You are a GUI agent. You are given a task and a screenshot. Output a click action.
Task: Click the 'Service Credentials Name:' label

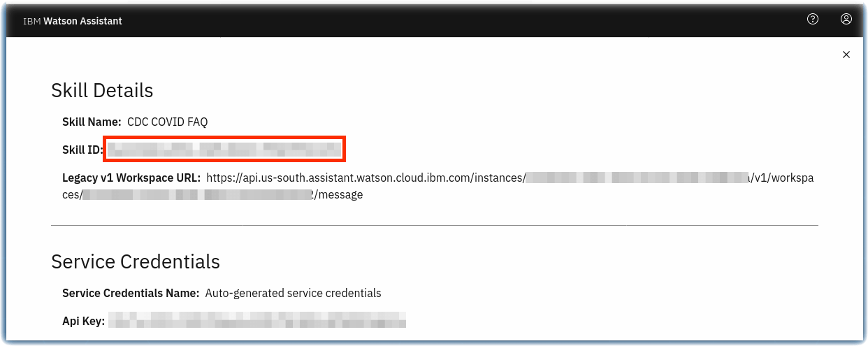131,293
